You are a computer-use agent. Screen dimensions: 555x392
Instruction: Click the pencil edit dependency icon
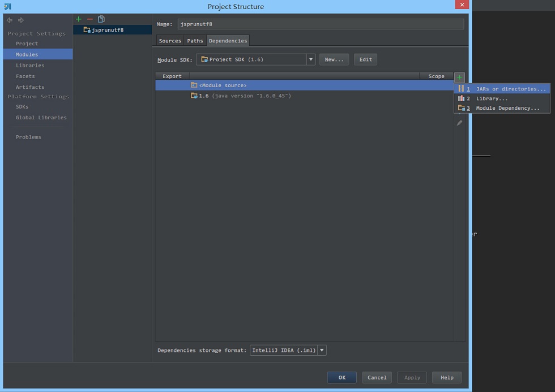click(x=459, y=123)
